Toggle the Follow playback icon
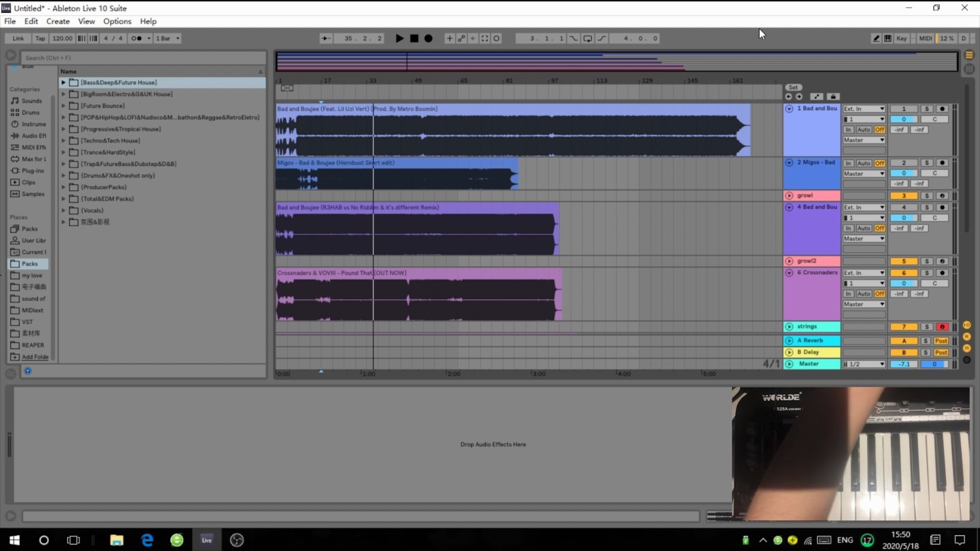The height and width of the screenshot is (551, 980). pyautogui.click(x=326, y=38)
